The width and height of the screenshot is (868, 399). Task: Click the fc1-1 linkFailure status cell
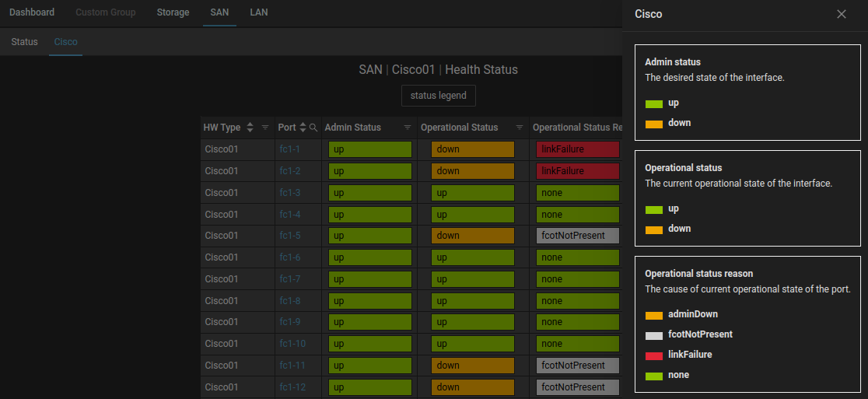(576, 149)
